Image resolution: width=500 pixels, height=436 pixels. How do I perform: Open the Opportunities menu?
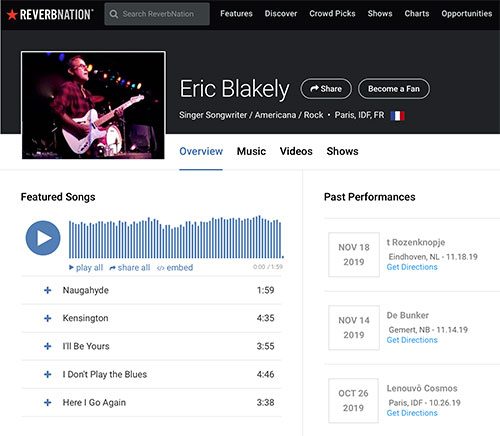(x=467, y=14)
